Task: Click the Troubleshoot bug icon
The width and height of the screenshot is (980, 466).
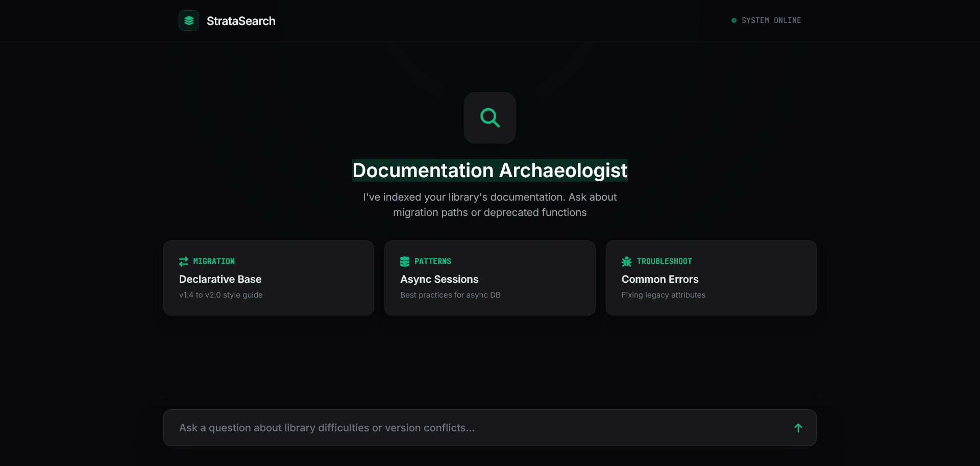Action: (x=626, y=261)
